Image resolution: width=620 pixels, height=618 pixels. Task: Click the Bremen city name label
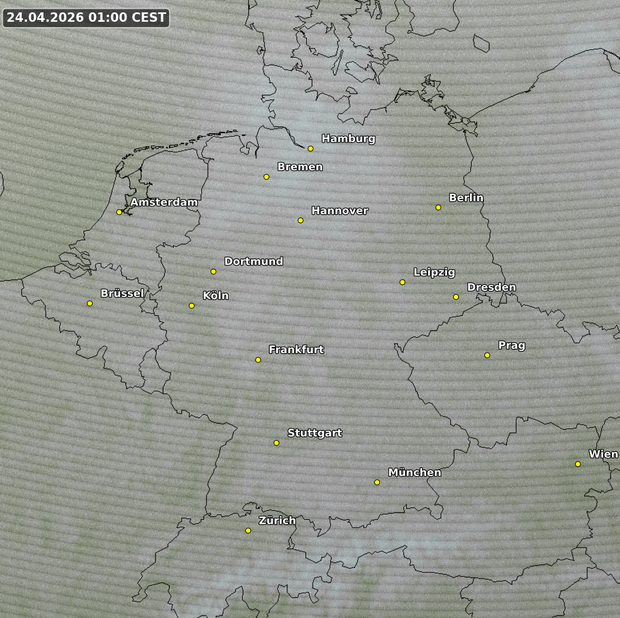300,167
